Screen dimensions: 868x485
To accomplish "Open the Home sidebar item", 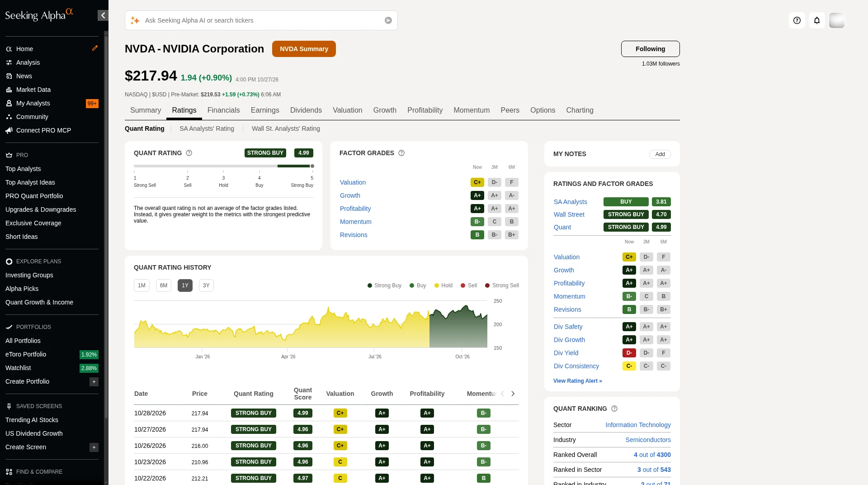I will (x=24, y=49).
